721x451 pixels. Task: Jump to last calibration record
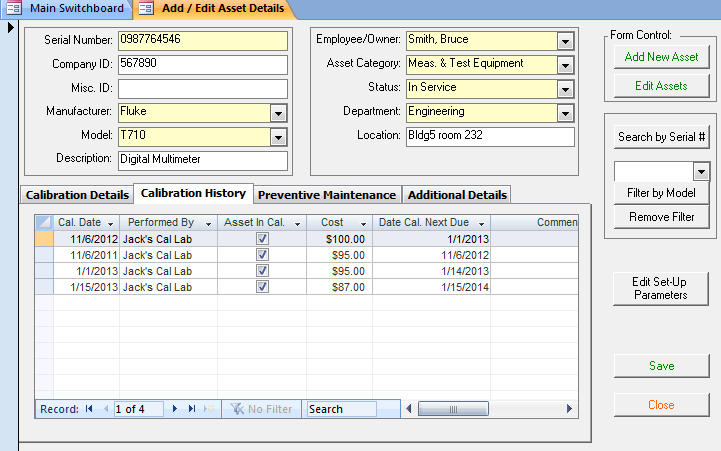pos(192,409)
